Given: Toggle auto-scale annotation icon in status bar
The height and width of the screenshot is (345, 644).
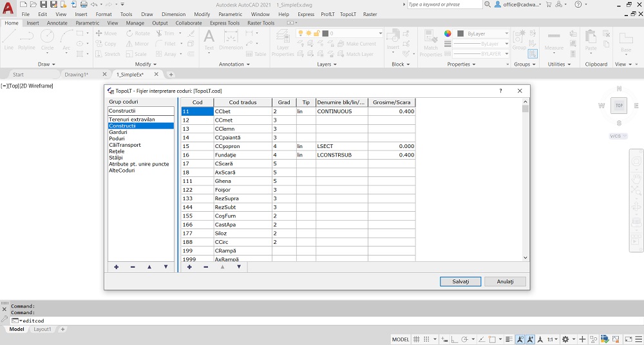Looking at the screenshot, I should (530, 339).
